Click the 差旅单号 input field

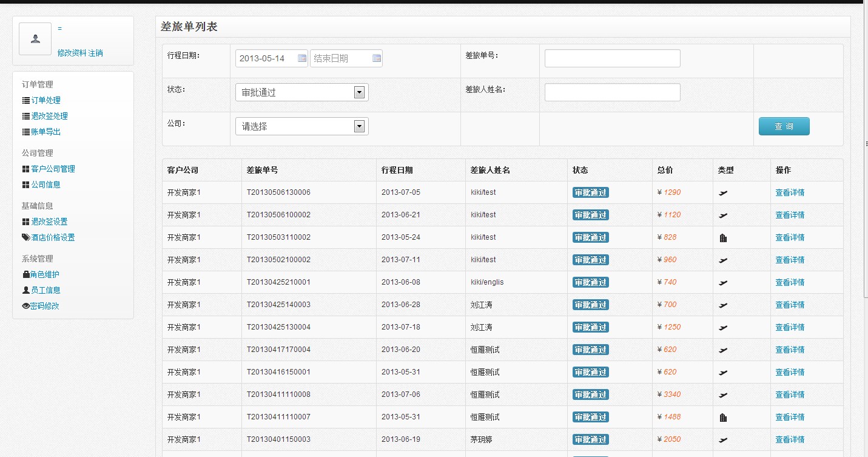(x=612, y=58)
